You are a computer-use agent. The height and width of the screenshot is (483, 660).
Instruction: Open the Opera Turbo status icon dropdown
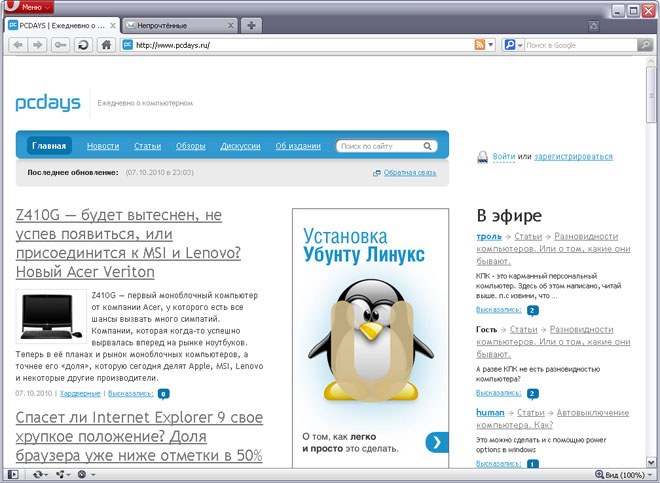pos(86,475)
